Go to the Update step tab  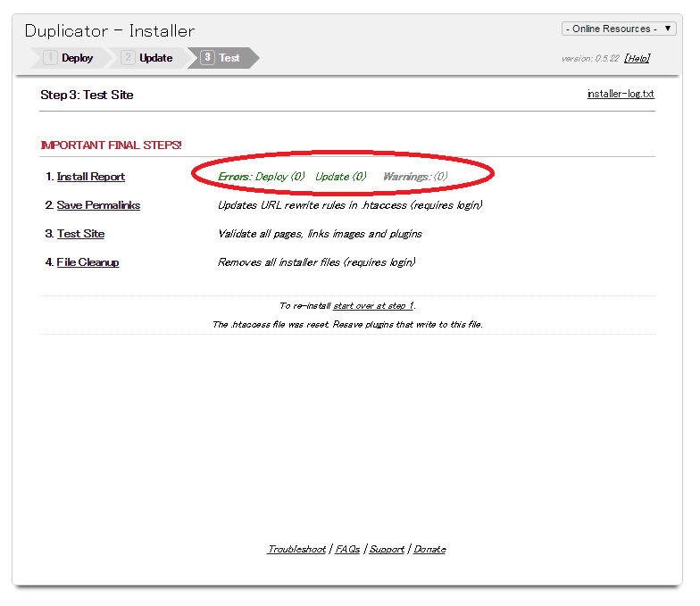148,58
